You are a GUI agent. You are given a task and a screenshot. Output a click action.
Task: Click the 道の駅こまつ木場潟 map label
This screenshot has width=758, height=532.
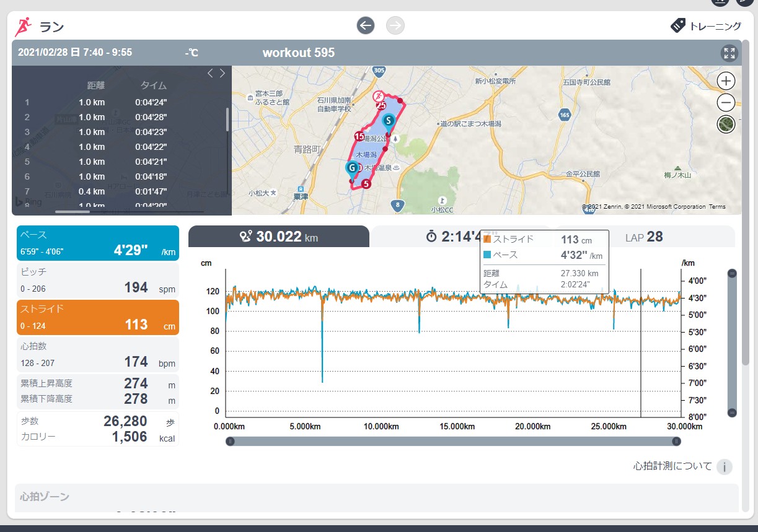pyautogui.click(x=470, y=124)
